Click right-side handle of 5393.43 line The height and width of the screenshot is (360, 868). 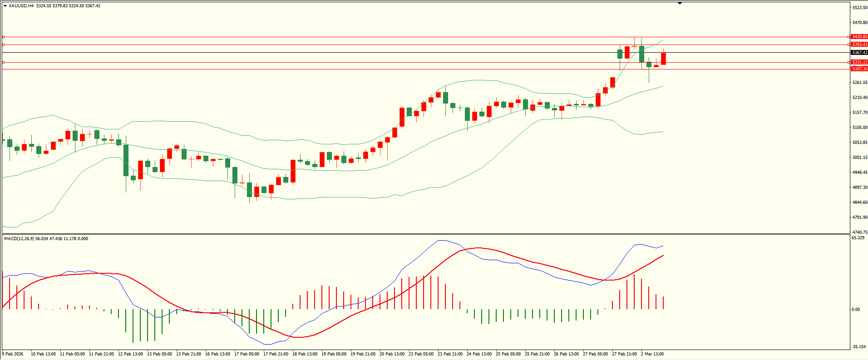click(848, 44)
